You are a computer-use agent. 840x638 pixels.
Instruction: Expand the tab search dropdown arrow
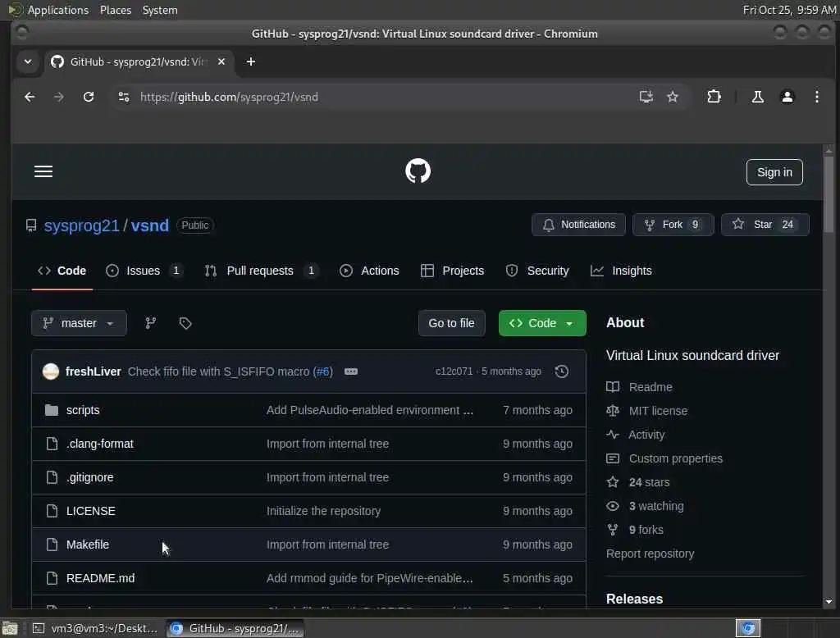pyautogui.click(x=28, y=62)
